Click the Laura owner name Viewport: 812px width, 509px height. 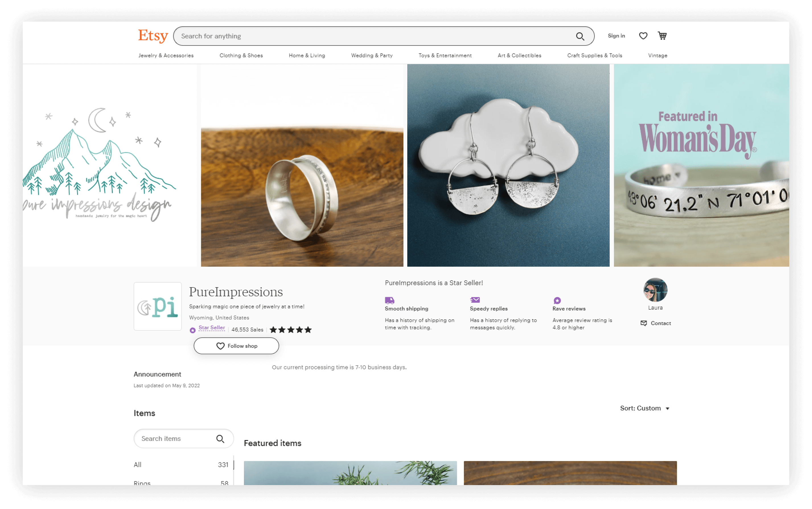click(x=655, y=307)
